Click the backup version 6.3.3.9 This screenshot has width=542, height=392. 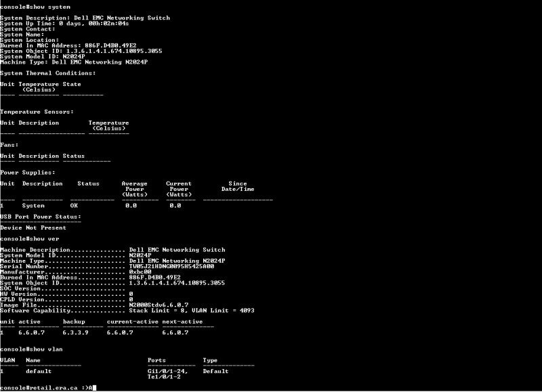[x=75, y=333]
